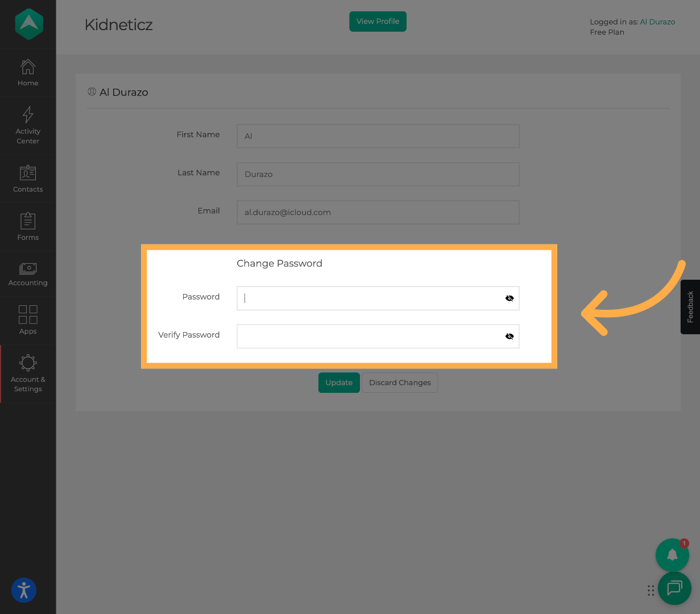Navigate to Contacts
The height and width of the screenshot is (614, 700).
tap(27, 179)
